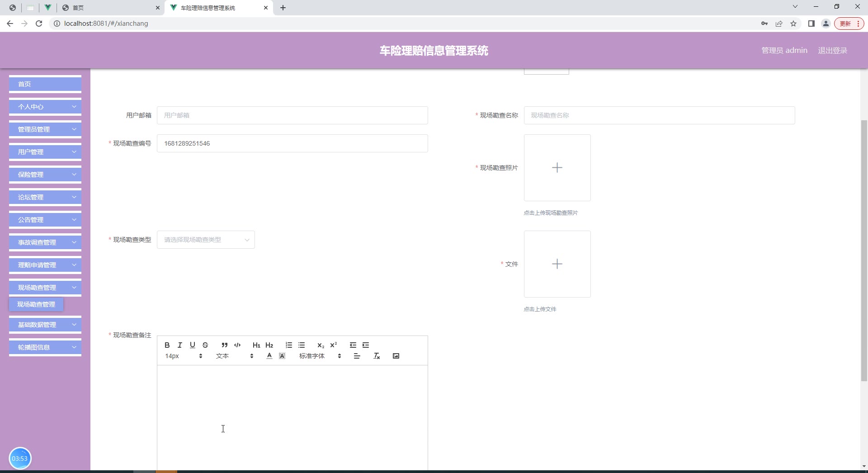
Task: Open the text alignment options
Action: [357, 356]
